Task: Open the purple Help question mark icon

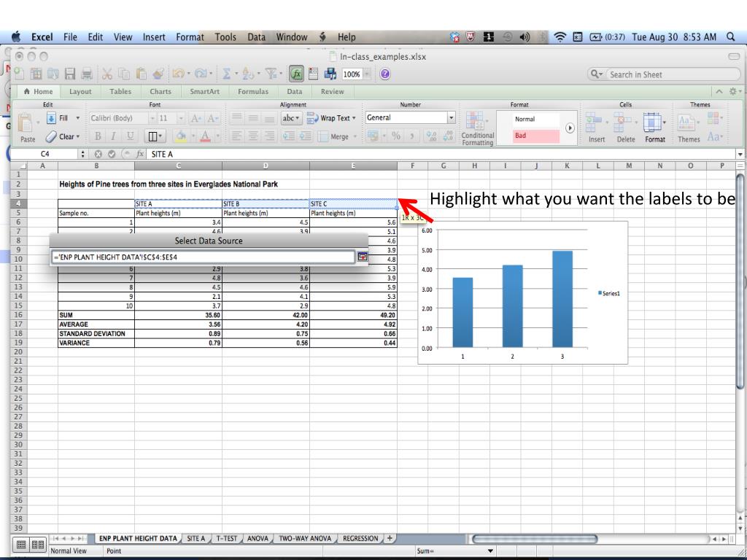Action: click(x=385, y=74)
